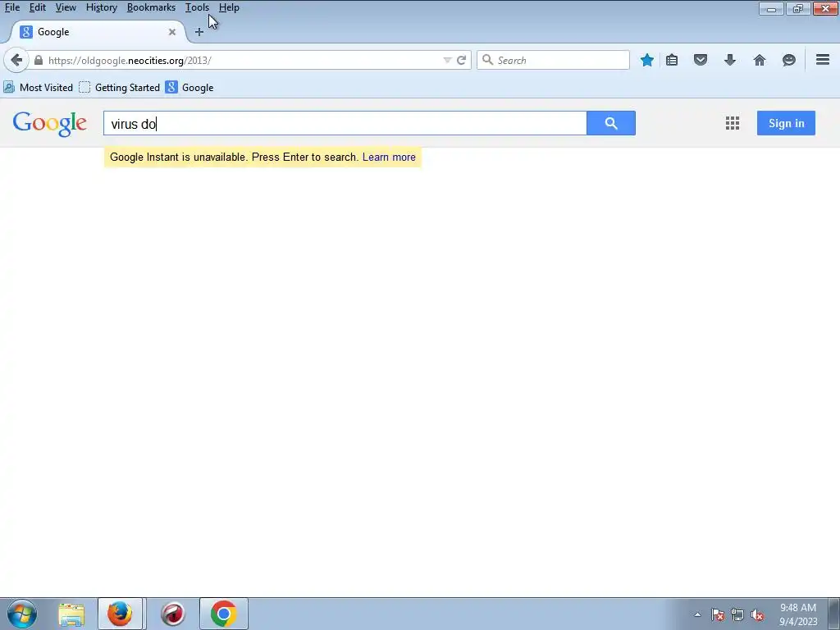Viewport: 840px width, 630px height.
Task: Click the Show desktop strip
Action: [834, 614]
